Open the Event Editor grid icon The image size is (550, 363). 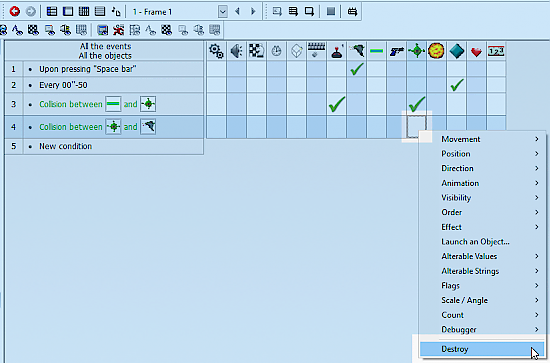84,12
